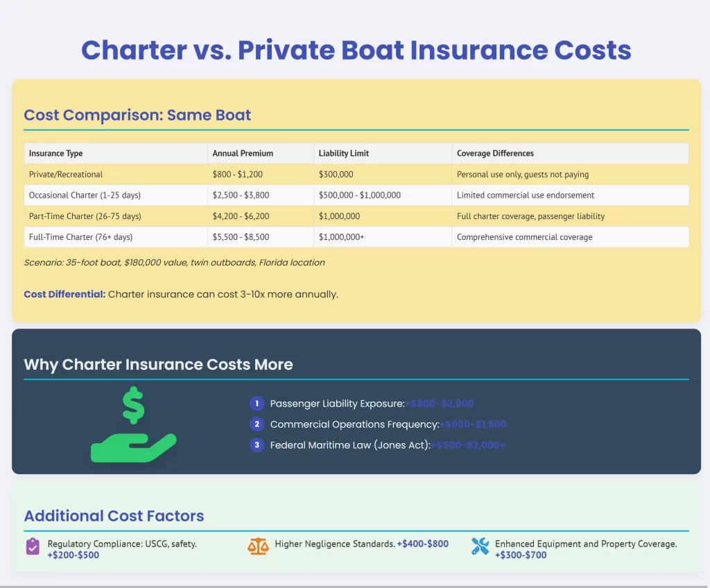Screen dimensions: 710x588
Task: Select the Occasional Charter (1-25 days) row
Action: pyautogui.click(x=85, y=196)
